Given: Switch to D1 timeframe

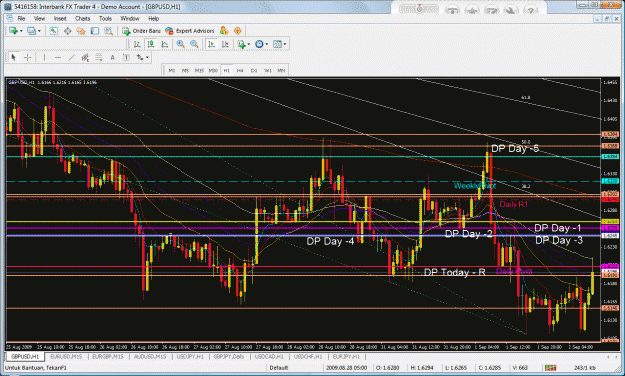Looking at the screenshot, I should point(254,71).
